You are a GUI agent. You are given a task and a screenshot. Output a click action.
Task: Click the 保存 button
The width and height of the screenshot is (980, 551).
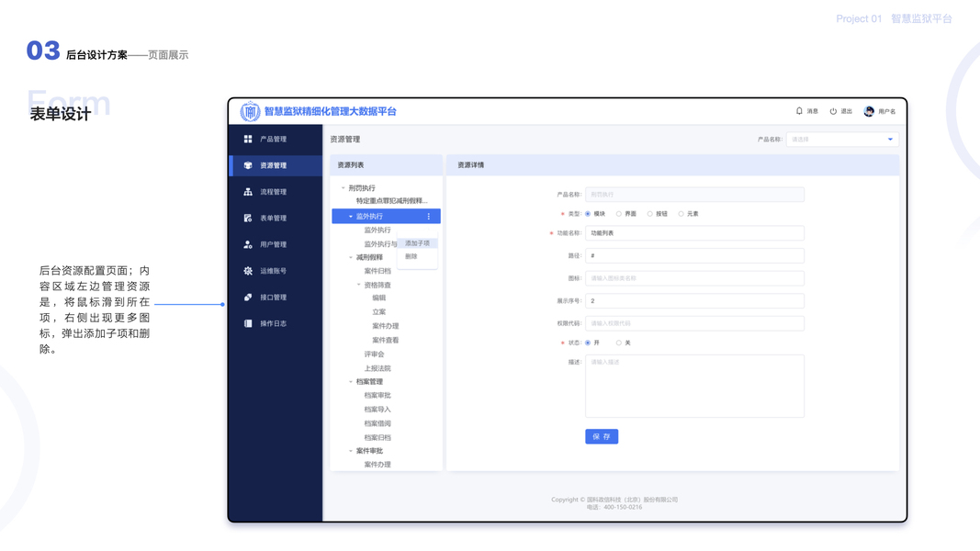pyautogui.click(x=602, y=437)
